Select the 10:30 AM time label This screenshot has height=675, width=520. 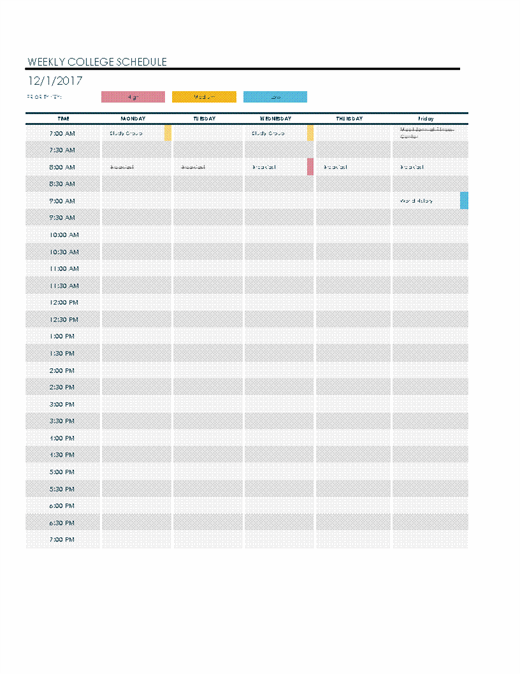click(x=64, y=252)
